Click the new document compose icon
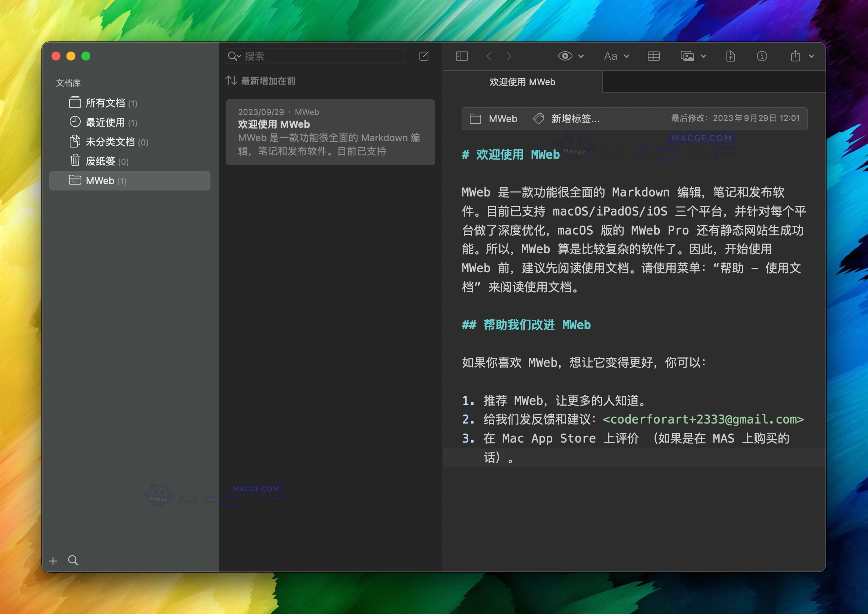The height and width of the screenshot is (614, 868). click(x=424, y=56)
